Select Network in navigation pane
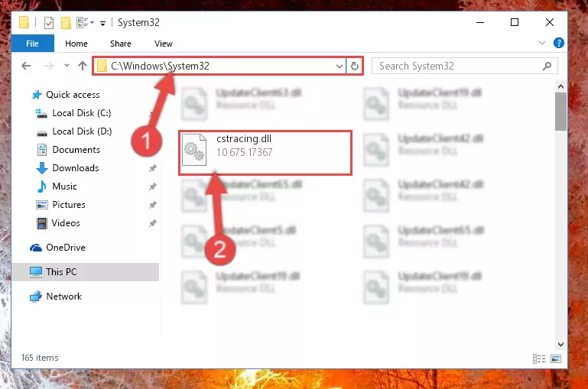Viewport: 588px width, 389px height. (x=63, y=296)
